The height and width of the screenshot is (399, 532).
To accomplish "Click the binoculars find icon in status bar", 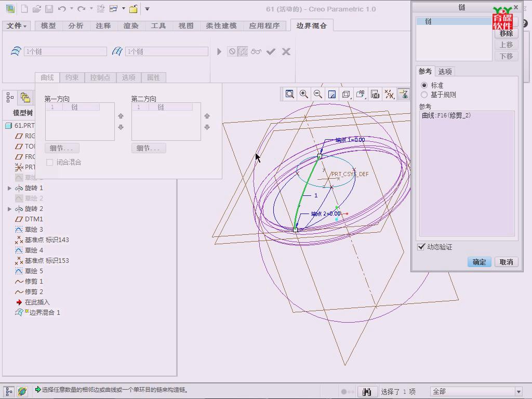I will pyautogui.click(x=366, y=392).
